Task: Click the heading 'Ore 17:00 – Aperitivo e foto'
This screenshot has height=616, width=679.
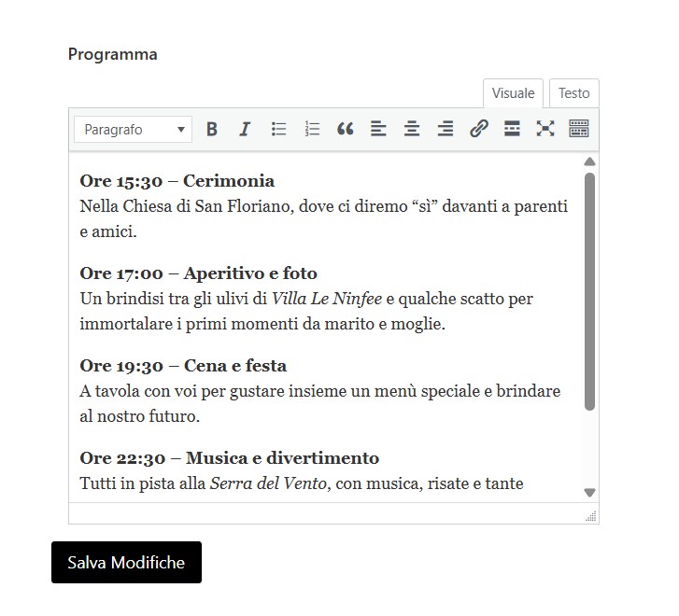Action: point(198,273)
